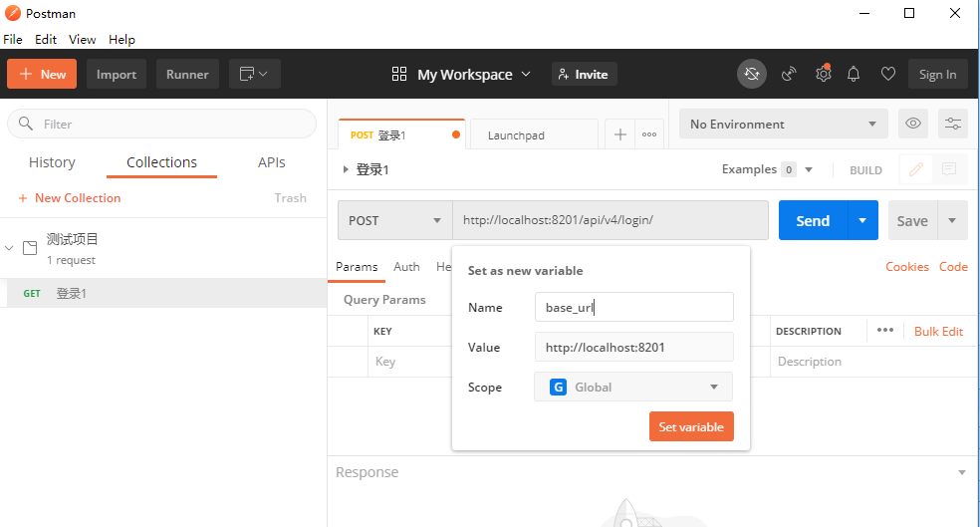Click the heart icon in header
This screenshot has height=527, width=980.
887,74
